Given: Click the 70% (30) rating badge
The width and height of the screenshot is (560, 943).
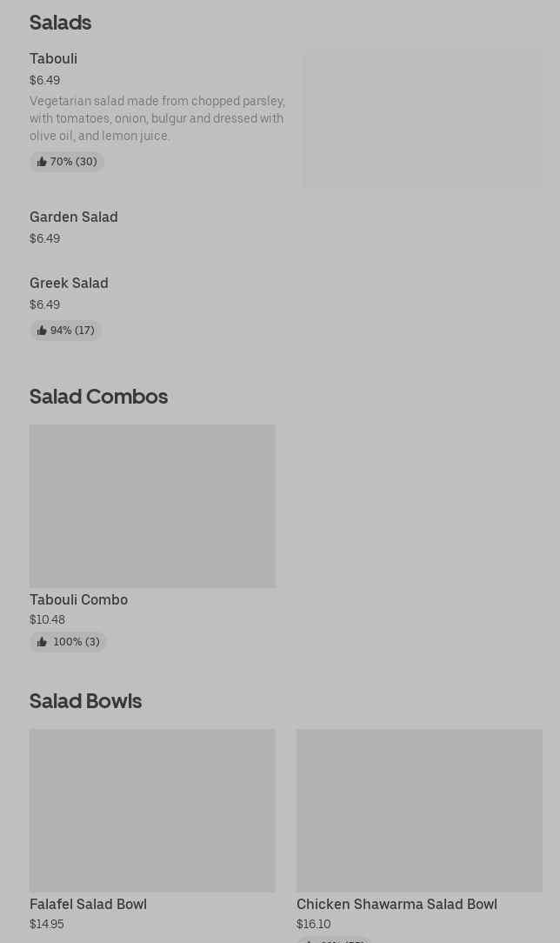Looking at the screenshot, I should click(x=67, y=162).
